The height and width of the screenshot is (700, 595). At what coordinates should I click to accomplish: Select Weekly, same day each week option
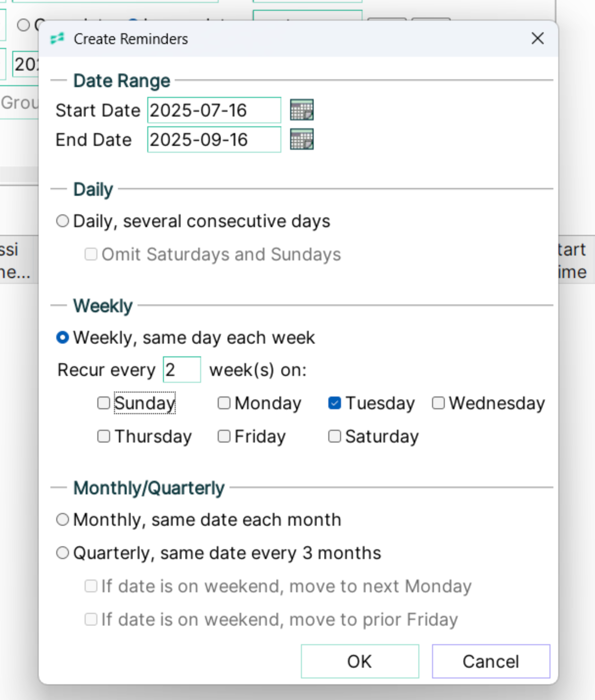pyautogui.click(x=63, y=337)
